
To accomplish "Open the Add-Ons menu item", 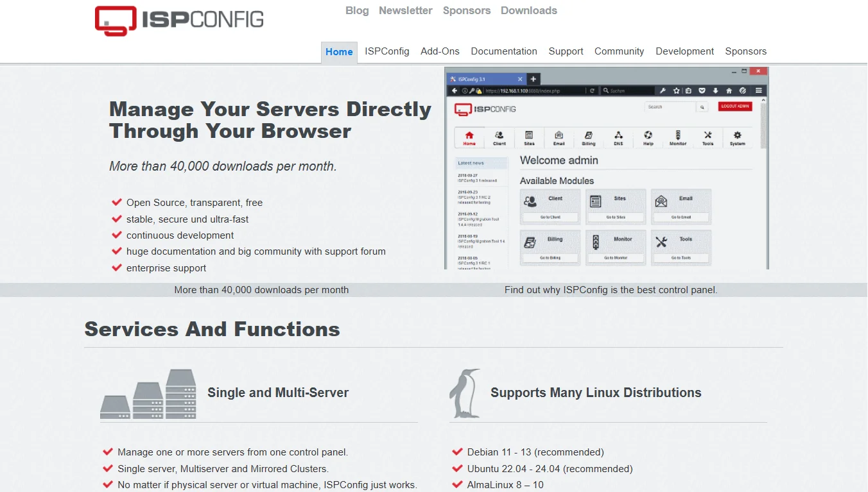I will (440, 51).
